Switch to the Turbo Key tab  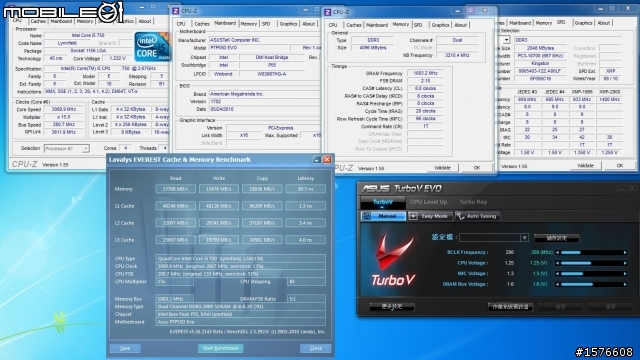click(473, 202)
